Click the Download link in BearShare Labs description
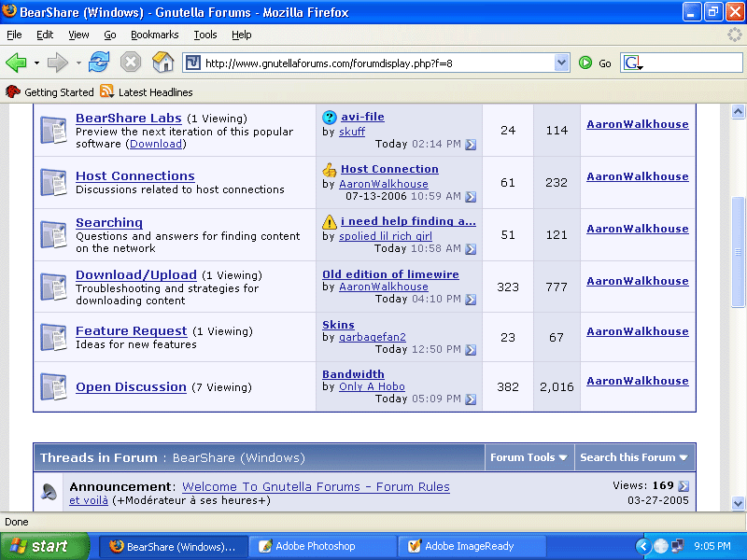Screen dimensions: 747x560 click(156, 144)
